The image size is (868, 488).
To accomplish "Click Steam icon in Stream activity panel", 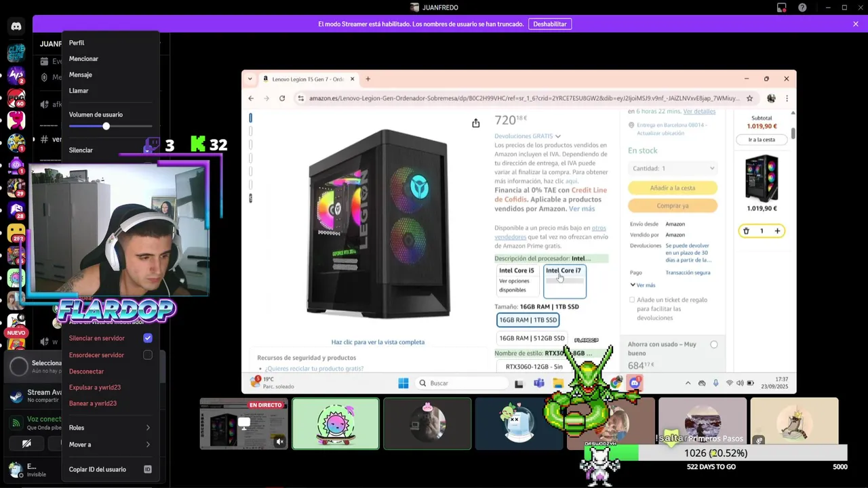I will click(x=16, y=396).
